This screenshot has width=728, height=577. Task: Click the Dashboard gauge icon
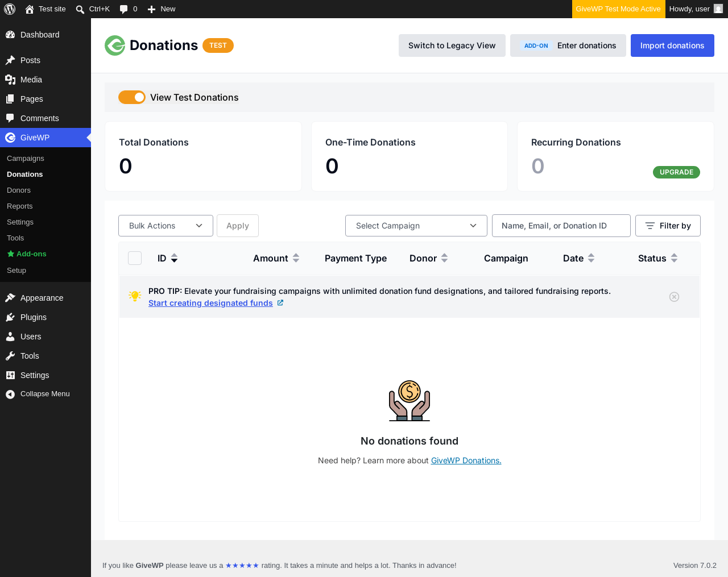10,35
